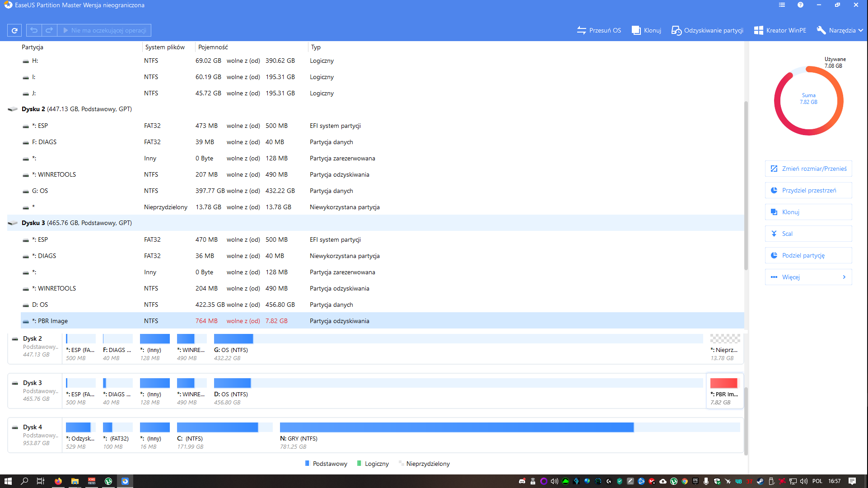
Task: Click the Podziel partycję button
Action: click(808, 255)
